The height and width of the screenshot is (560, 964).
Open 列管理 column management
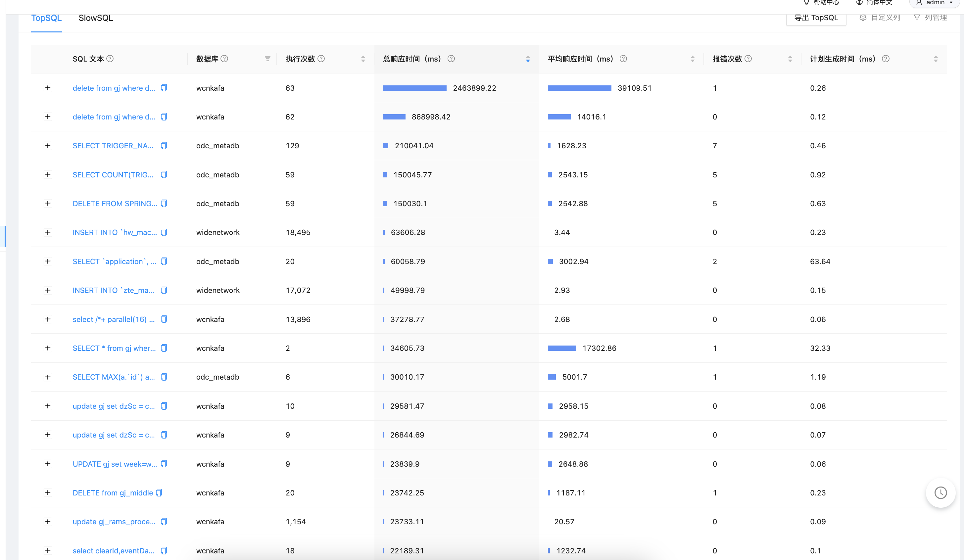coord(930,18)
